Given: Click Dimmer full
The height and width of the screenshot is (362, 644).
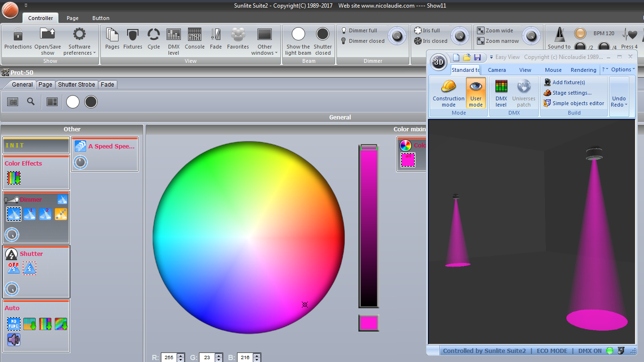Looking at the screenshot, I should [358, 30].
